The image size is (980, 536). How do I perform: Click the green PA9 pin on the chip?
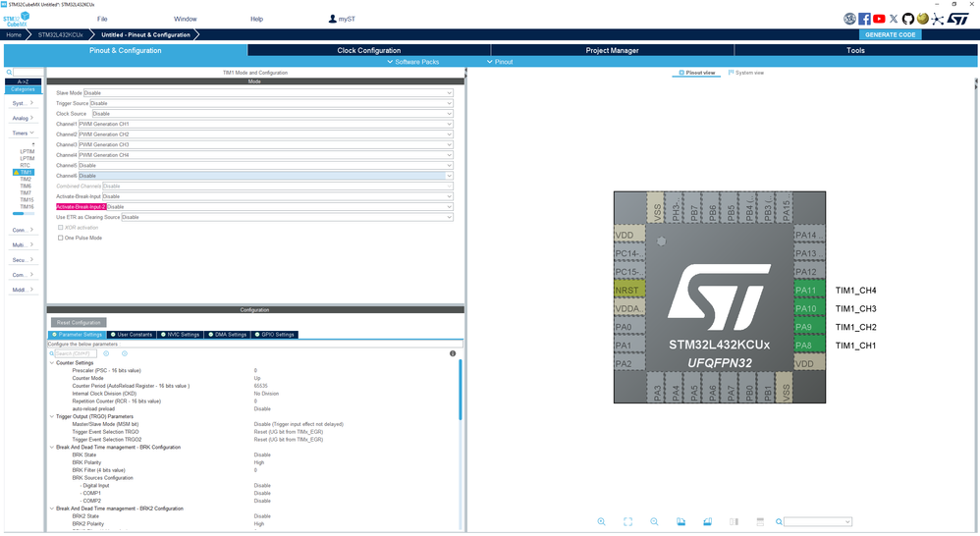(x=809, y=327)
